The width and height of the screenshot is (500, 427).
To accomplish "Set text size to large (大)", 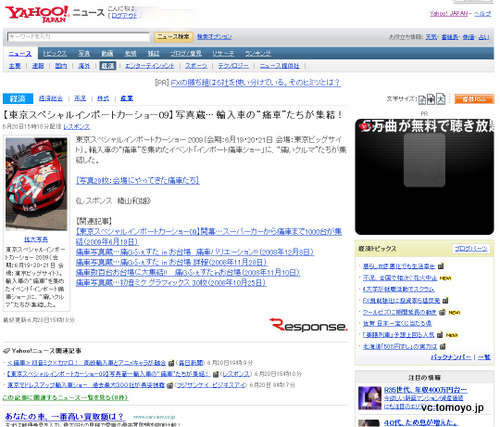I will coord(441,99).
